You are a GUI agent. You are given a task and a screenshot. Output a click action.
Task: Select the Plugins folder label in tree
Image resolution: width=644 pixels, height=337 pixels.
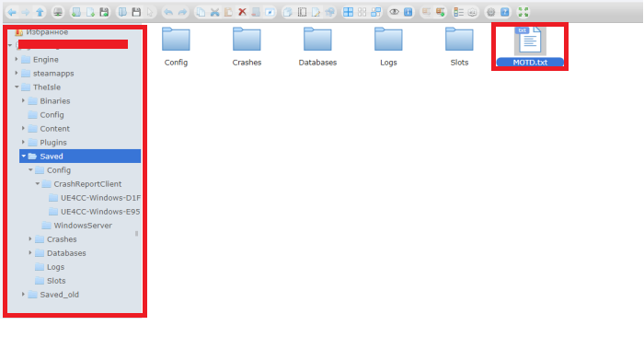[x=53, y=143]
